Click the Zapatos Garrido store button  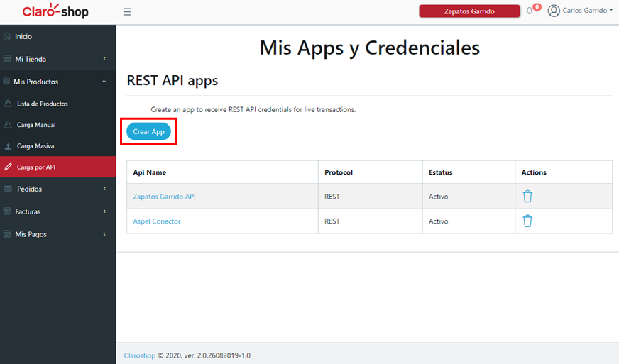click(x=469, y=11)
